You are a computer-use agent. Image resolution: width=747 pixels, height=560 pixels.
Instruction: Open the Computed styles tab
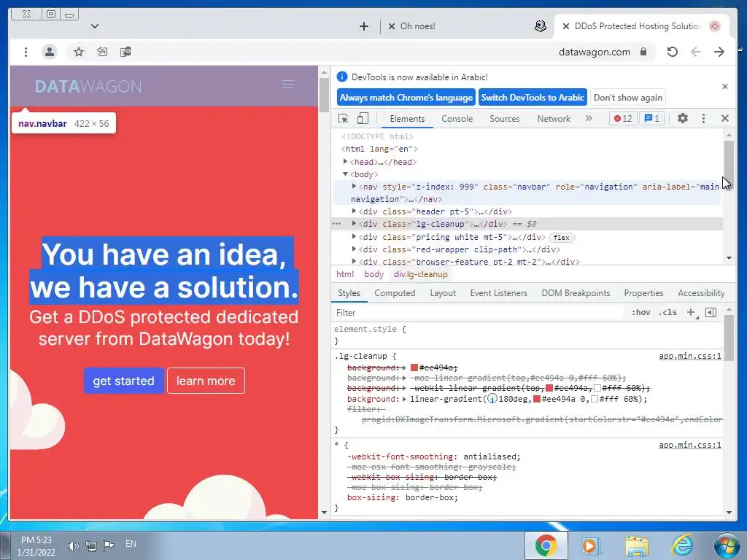click(x=395, y=293)
